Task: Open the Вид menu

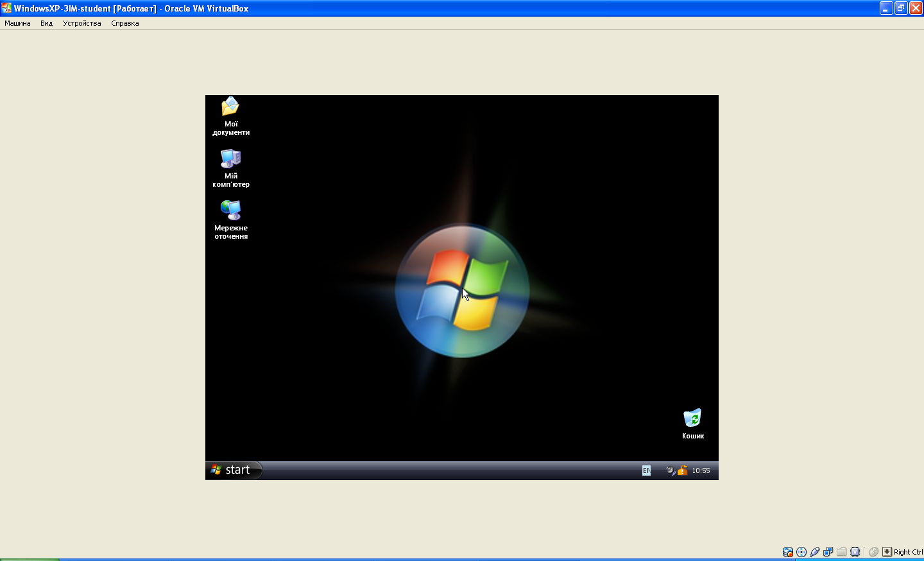Action: coord(46,23)
